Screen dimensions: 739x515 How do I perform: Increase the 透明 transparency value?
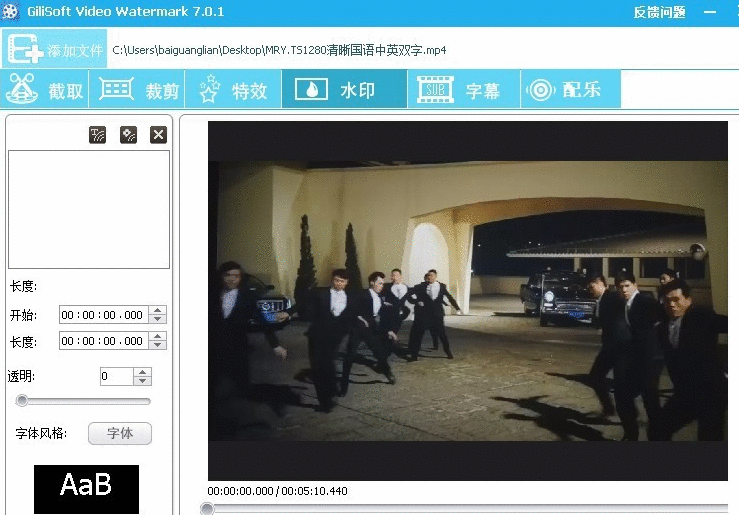point(142,372)
